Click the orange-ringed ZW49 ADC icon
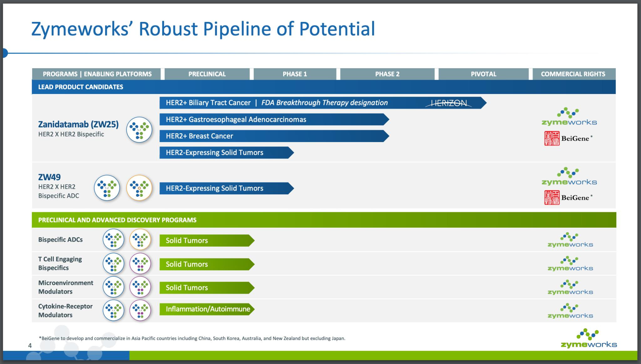 point(139,188)
